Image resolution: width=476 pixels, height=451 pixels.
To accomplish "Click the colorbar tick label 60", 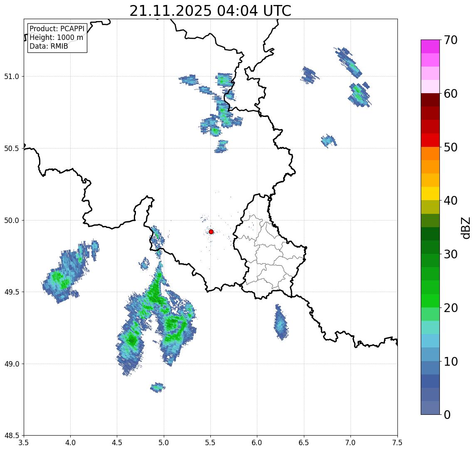I will point(451,94).
